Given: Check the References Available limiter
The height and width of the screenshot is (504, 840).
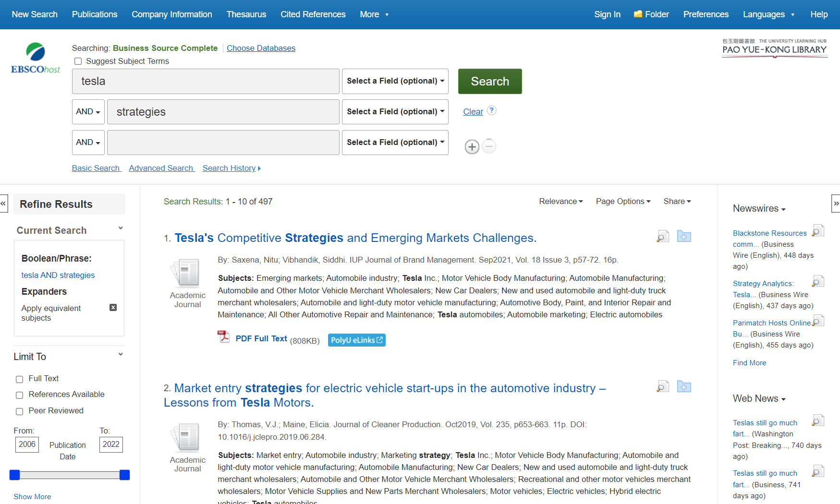Looking at the screenshot, I should (19, 395).
